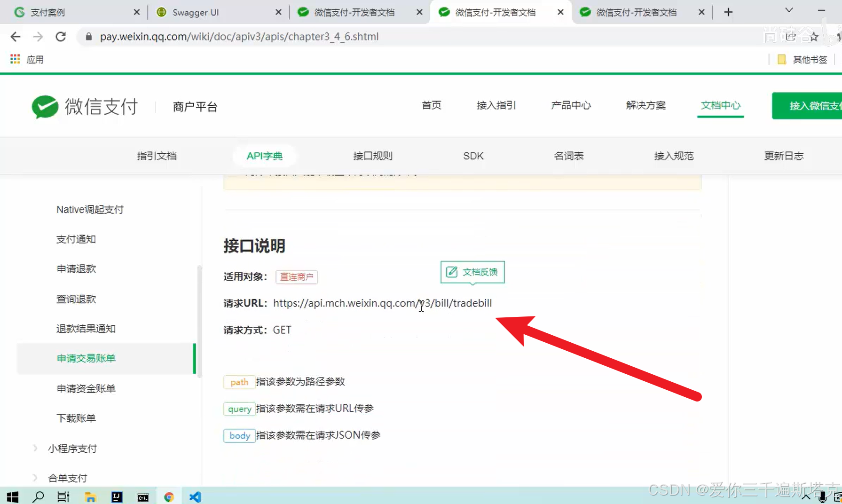Open 申请资金账单 in the sidebar
The image size is (842, 504).
[86, 388]
